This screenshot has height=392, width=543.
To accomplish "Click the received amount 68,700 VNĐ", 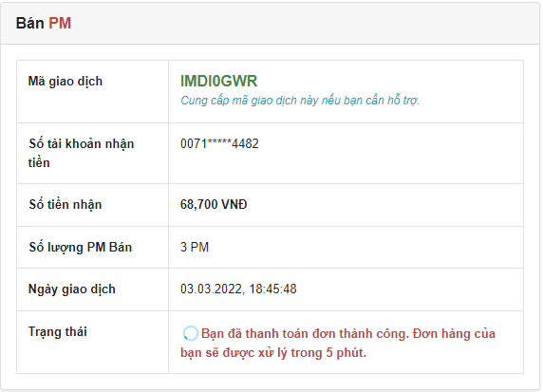I will [x=214, y=204].
